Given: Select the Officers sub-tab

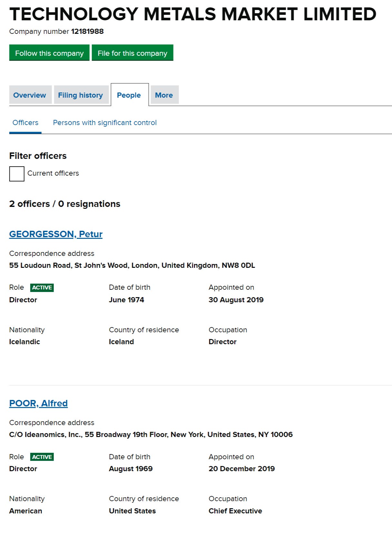Looking at the screenshot, I should (25, 122).
